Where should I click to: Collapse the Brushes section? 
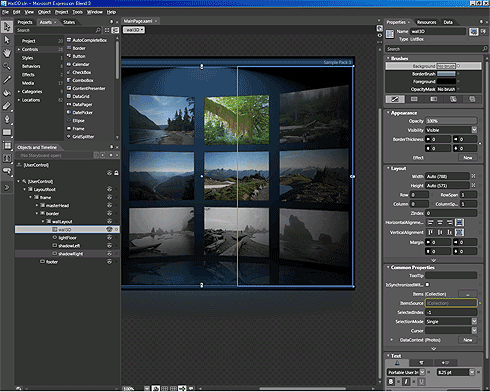389,58
